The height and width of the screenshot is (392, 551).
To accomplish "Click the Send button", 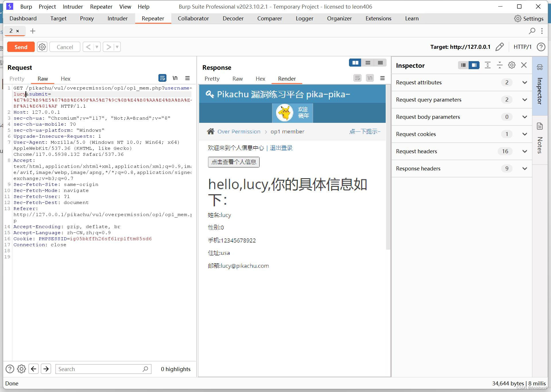I will tap(21, 47).
